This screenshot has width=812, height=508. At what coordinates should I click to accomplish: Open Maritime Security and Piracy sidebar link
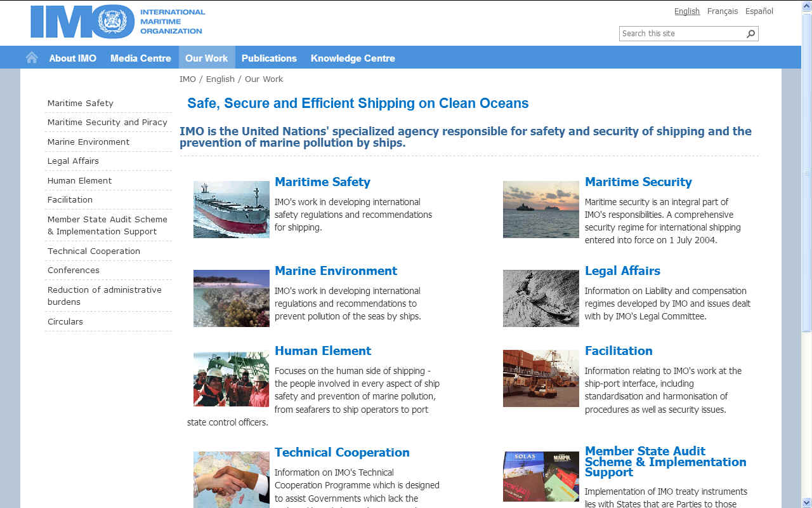pos(107,123)
